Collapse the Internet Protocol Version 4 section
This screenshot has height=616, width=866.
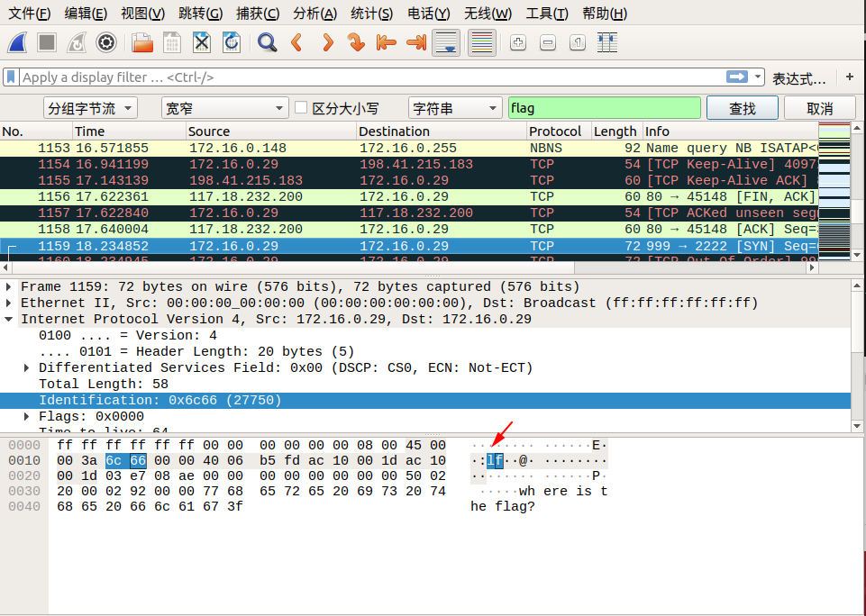coord(10,319)
